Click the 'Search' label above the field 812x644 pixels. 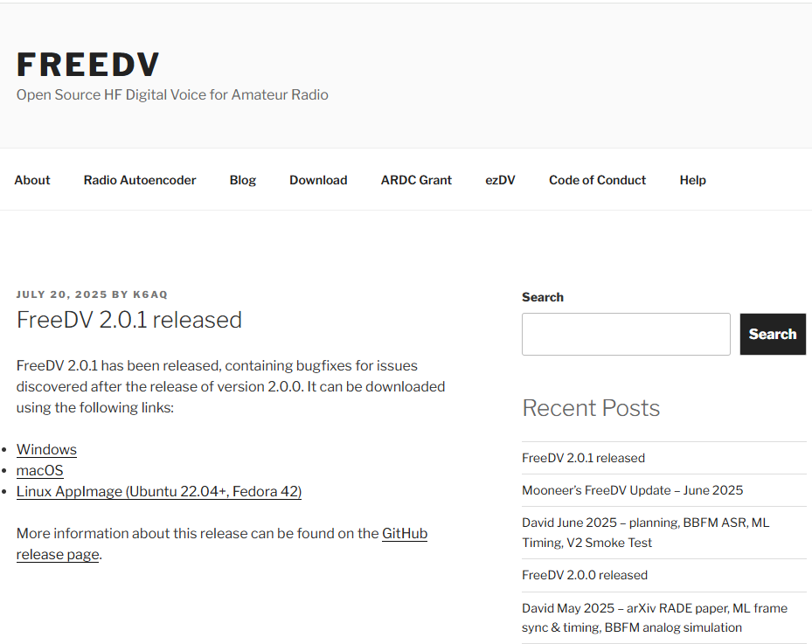click(x=543, y=297)
